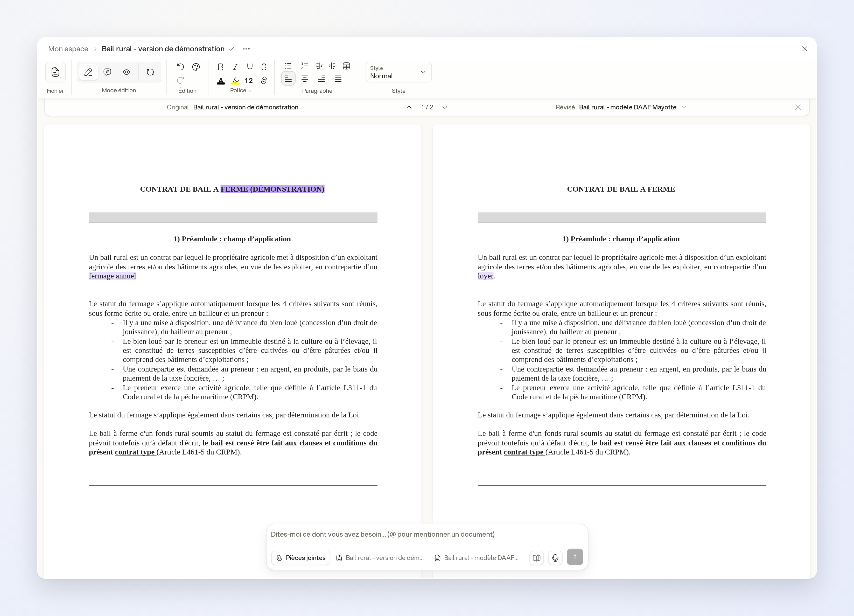Open the book library icon
The width and height of the screenshot is (854, 616).
(537, 558)
